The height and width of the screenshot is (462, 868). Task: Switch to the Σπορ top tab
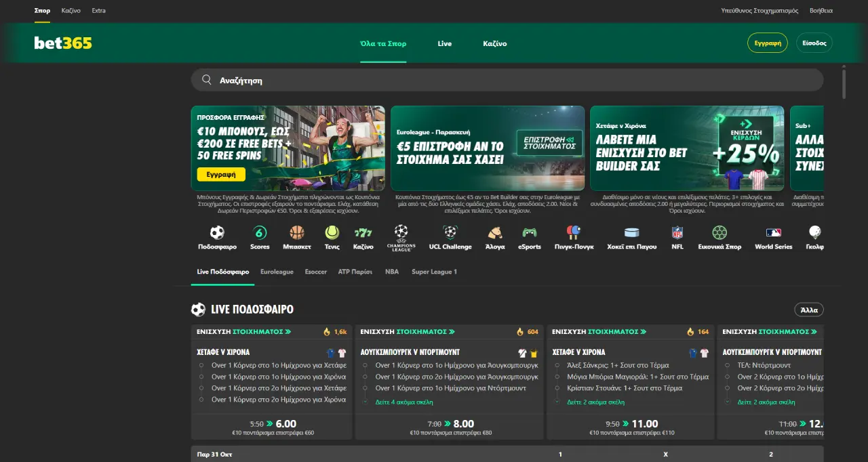click(x=42, y=11)
